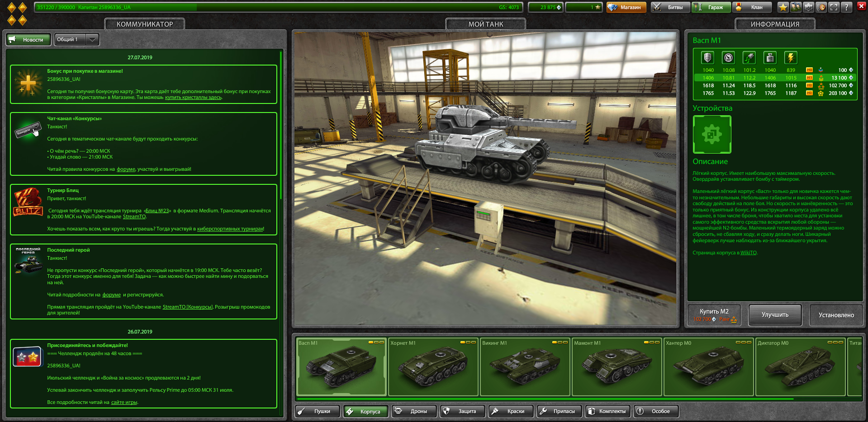Click the challenge stars news icon
Viewport: 868px width, 422px height.
27,357
